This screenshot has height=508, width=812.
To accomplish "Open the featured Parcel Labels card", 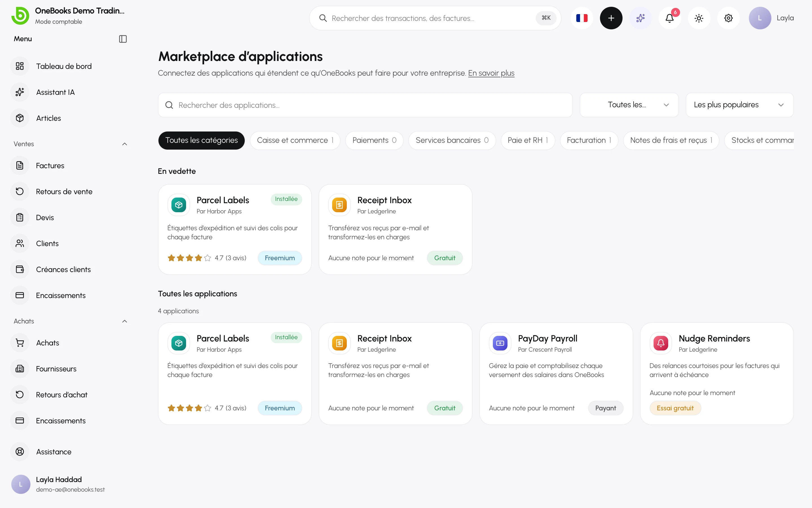I will coord(235,229).
